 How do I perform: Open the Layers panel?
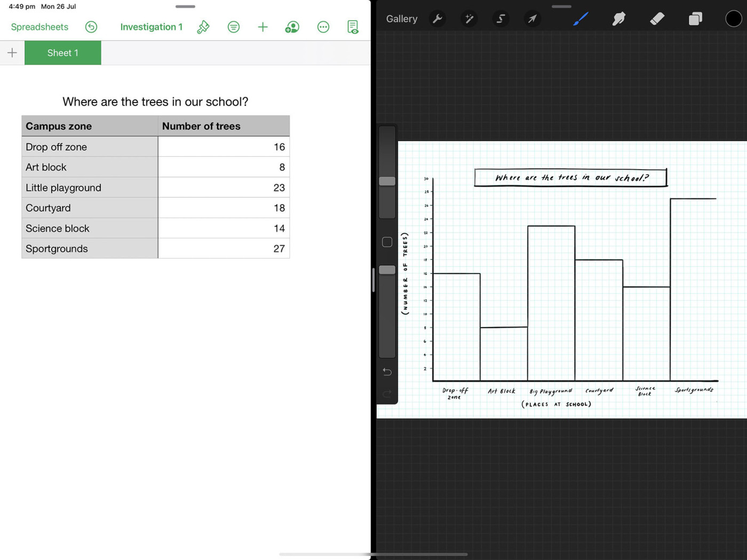click(x=695, y=19)
